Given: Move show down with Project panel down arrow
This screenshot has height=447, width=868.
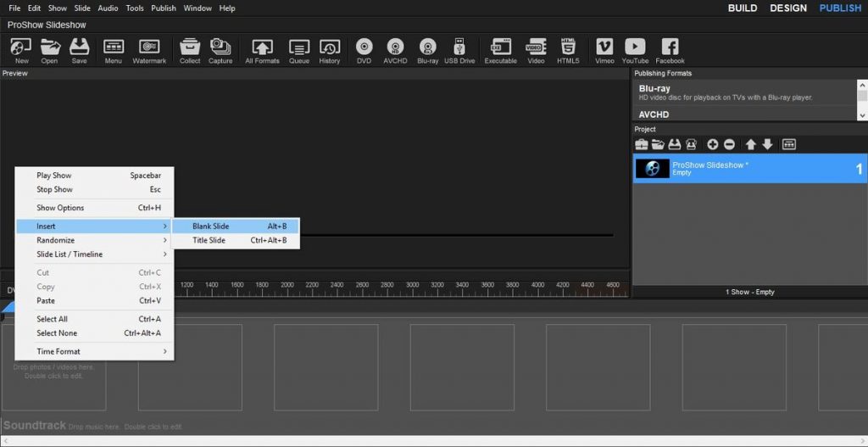Looking at the screenshot, I should point(767,145).
